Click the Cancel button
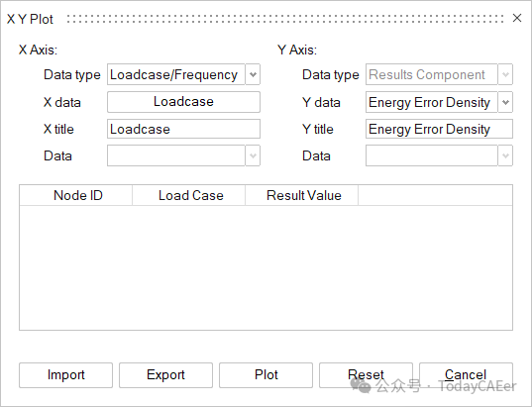 [466, 375]
